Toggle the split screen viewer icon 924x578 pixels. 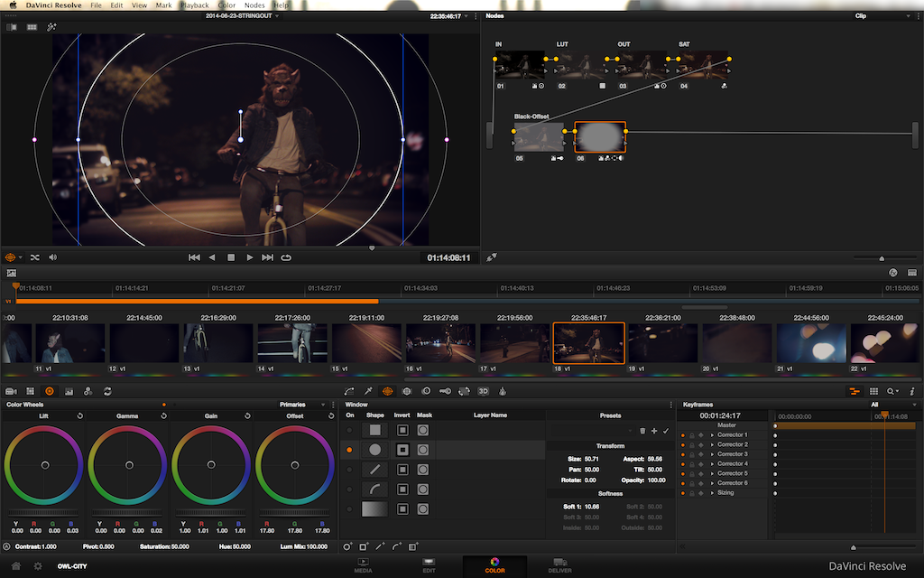click(x=32, y=27)
